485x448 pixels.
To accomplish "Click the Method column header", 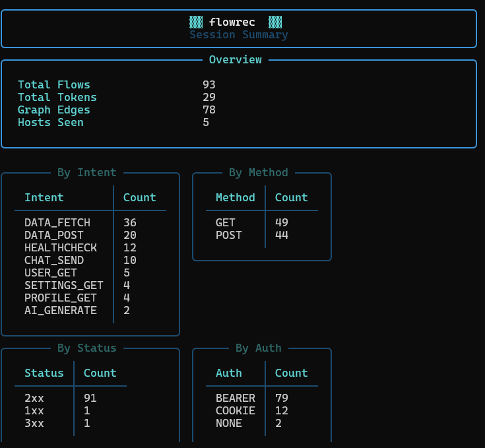I will [236, 197].
